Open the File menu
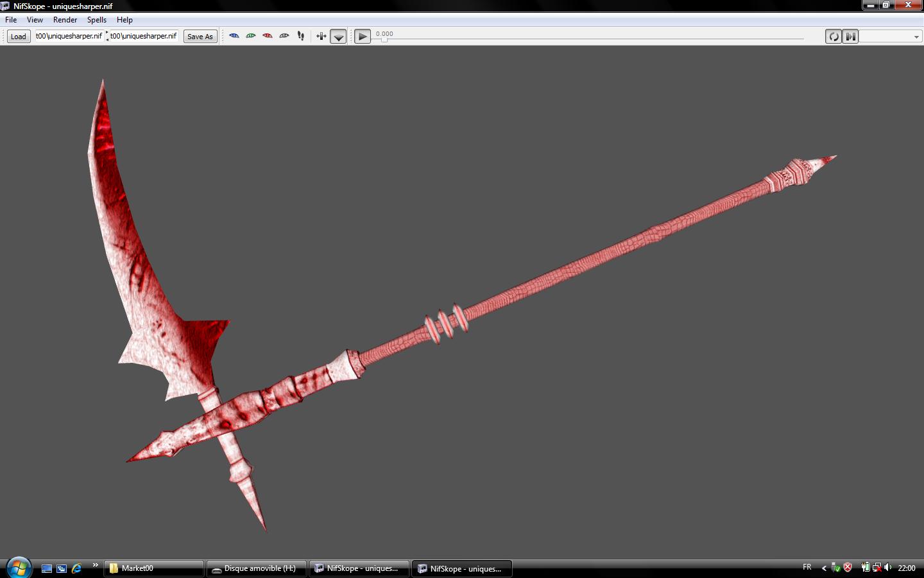Screen dimensions: 924x578 [11, 20]
